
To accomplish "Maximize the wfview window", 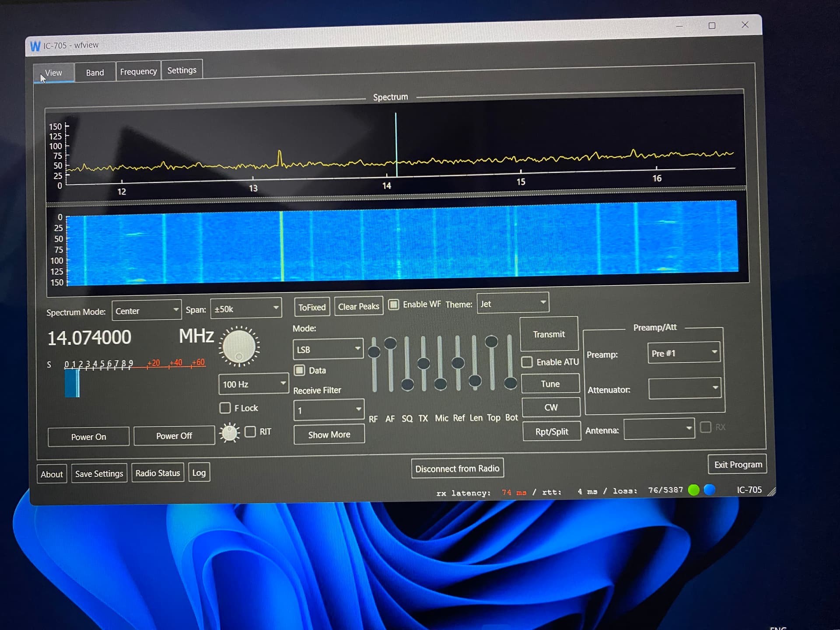I will 712,26.
